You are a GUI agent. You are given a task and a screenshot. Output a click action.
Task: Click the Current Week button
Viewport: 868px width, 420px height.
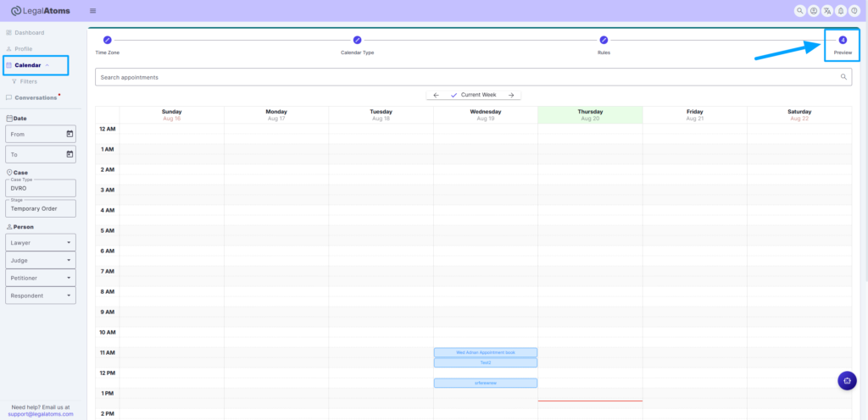tap(473, 95)
